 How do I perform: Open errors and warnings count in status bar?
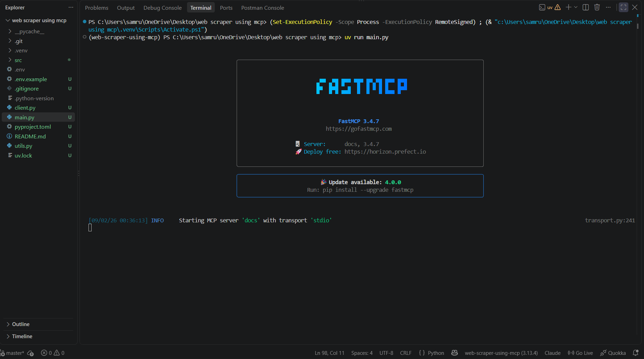click(x=53, y=353)
